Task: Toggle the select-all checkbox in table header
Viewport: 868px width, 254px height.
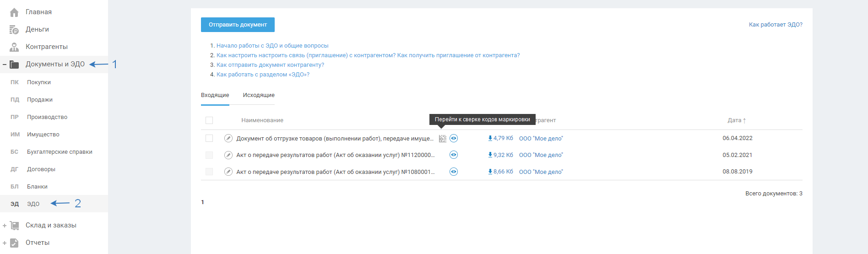Action: point(209,120)
